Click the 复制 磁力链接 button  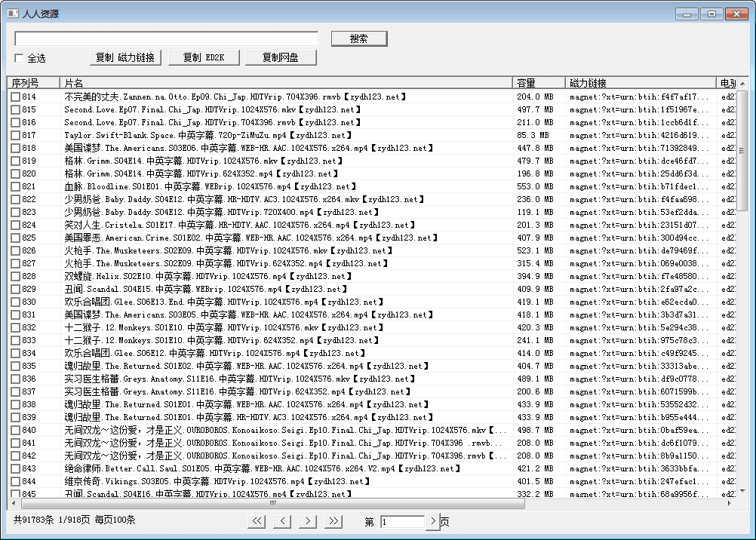pyautogui.click(x=126, y=58)
